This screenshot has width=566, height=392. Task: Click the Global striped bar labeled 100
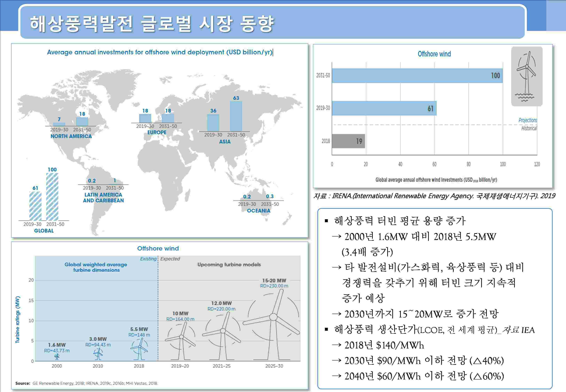click(52, 197)
